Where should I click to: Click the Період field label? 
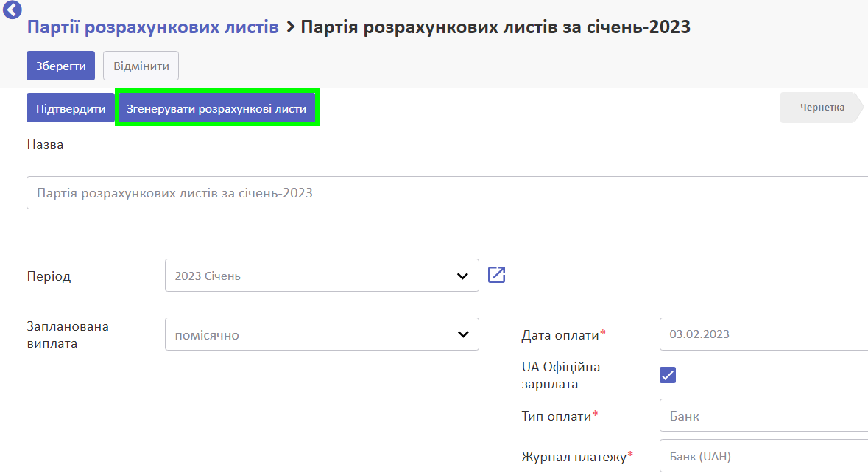(49, 277)
